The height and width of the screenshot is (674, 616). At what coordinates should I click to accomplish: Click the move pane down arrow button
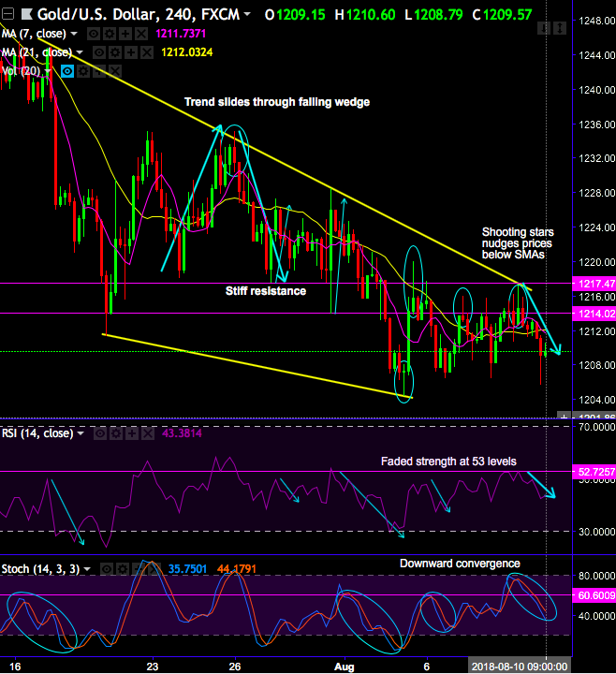(544, 28)
